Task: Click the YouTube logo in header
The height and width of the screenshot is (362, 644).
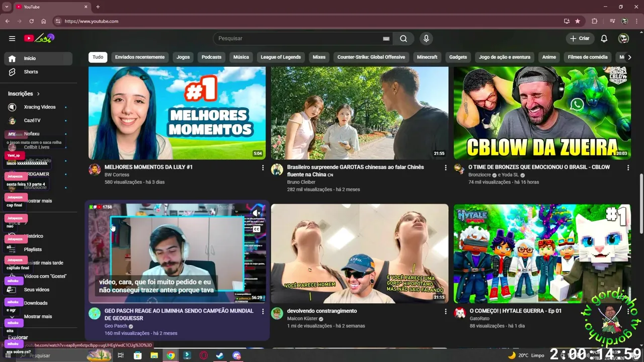Action: (39, 38)
